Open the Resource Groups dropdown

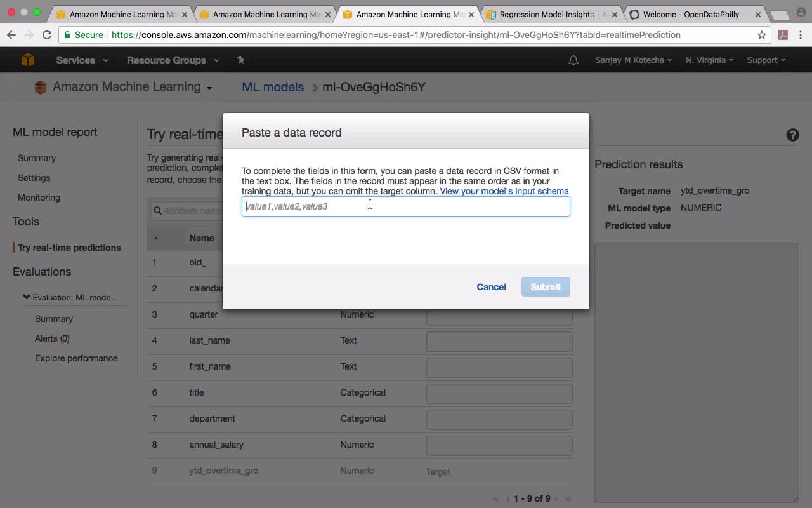(x=173, y=60)
